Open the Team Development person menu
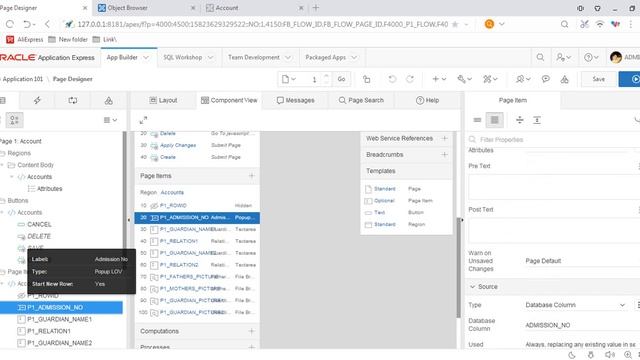This screenshot has width=640, height=360. (x=523, y=79)
